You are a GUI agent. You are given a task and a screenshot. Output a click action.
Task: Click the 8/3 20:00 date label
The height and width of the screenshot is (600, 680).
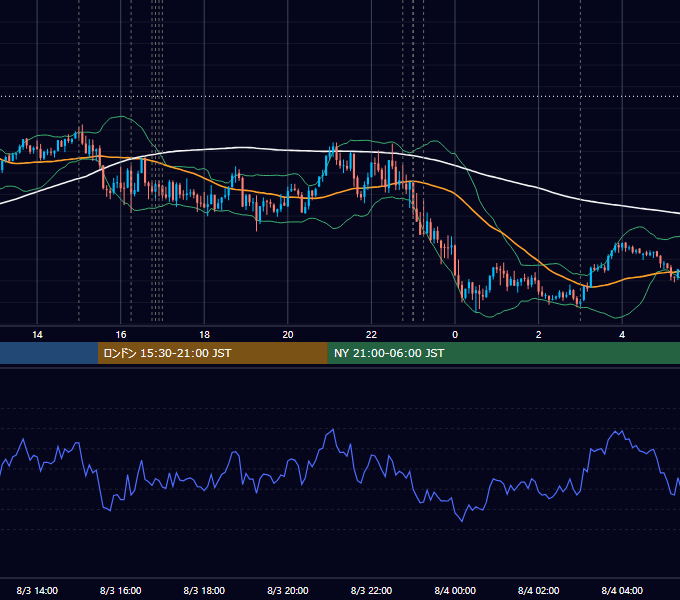coord(288,590)
